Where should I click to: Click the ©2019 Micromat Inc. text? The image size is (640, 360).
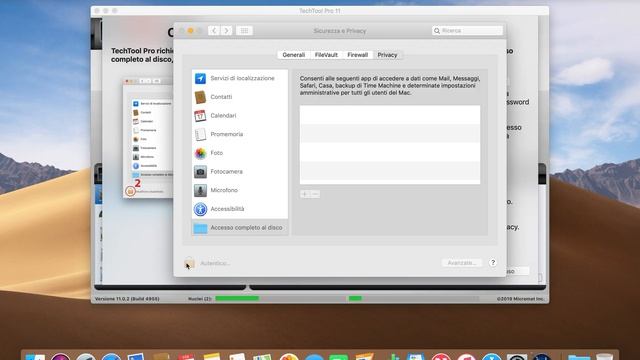[520, 299]
